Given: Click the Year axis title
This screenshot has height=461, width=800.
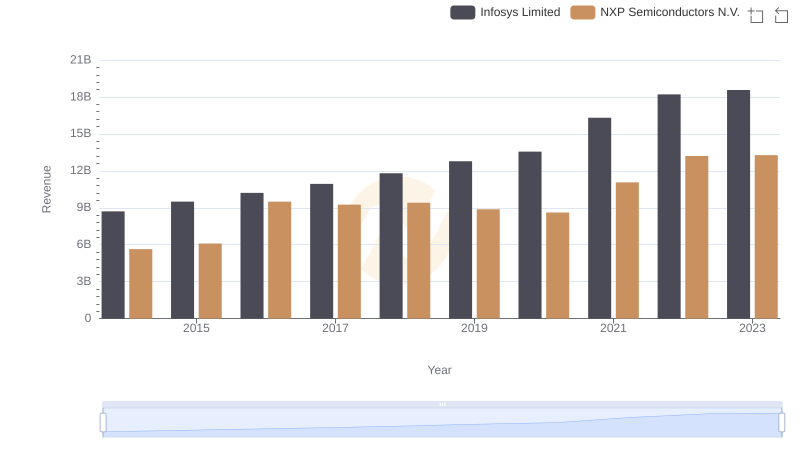Looking at the screenshot, I should tap(439, 370).
